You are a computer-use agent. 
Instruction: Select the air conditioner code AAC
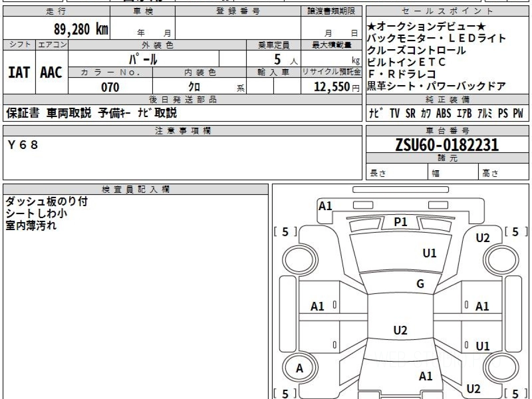coord(51,72)
